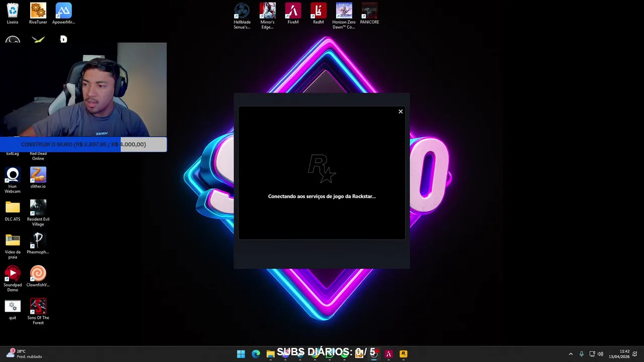Select the RivaTuner desktop shortcut
The height and width of the screenshot is (362, 644).
tap(38, 14)
